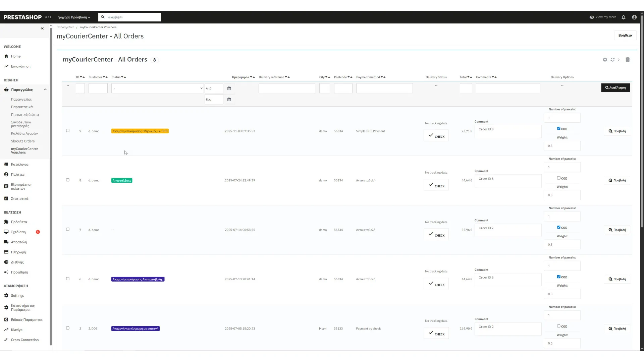644x362 pixels.
Task: Collapse the sidebar with double-chevron icon
Action: [x=42, y=28]
